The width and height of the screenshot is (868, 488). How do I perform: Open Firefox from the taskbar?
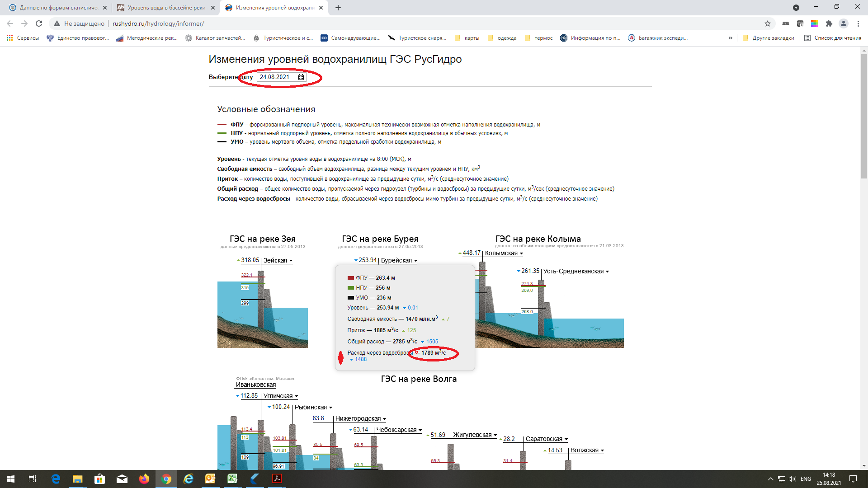144,479
